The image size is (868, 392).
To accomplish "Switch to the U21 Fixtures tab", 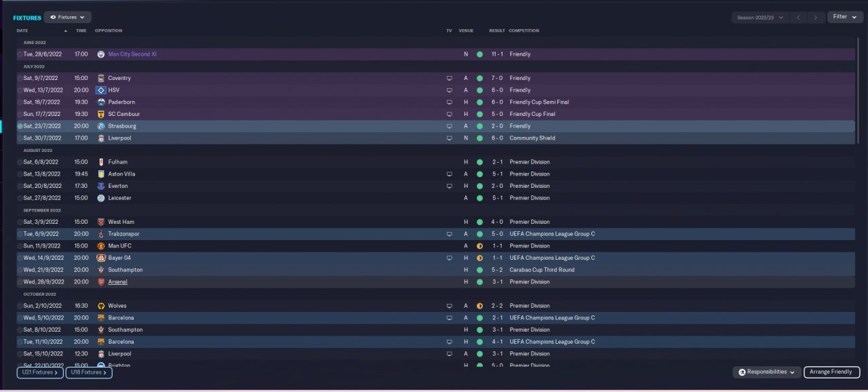I will pyautogui.click(x=40, y=372).
